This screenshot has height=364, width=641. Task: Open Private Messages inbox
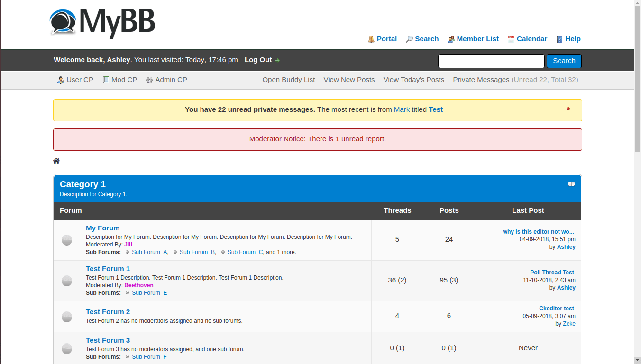(x=481, y=80)
